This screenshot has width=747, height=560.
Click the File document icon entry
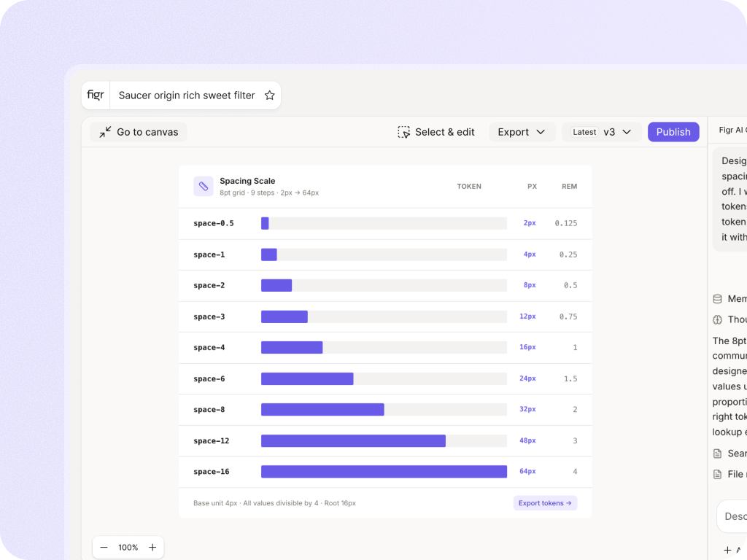point(718,474)
